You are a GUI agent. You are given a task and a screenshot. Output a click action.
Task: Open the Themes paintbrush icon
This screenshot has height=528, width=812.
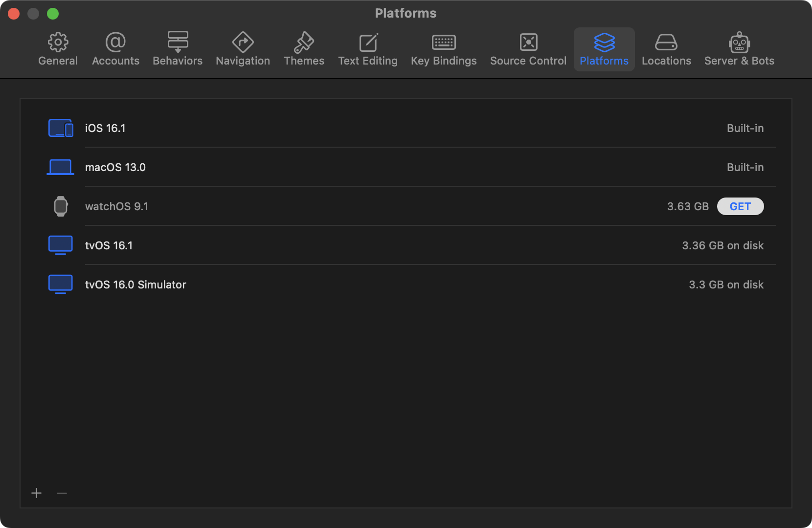tap(304, 42)
